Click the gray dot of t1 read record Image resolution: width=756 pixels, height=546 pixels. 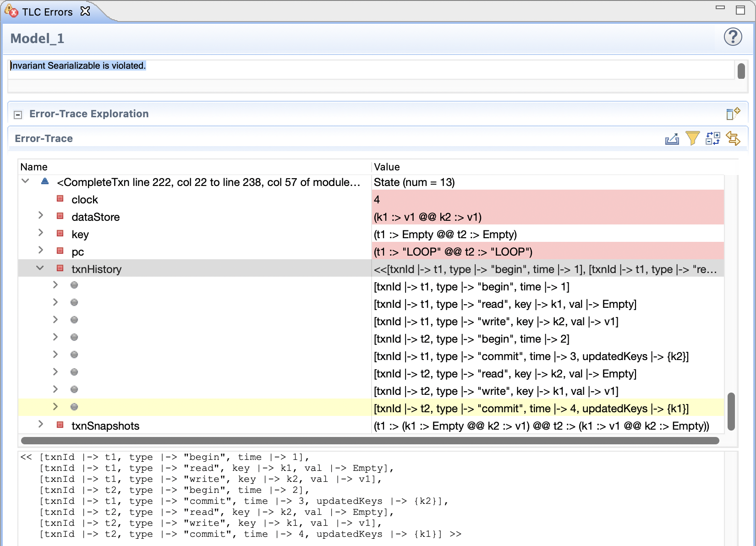pos(74,302)
